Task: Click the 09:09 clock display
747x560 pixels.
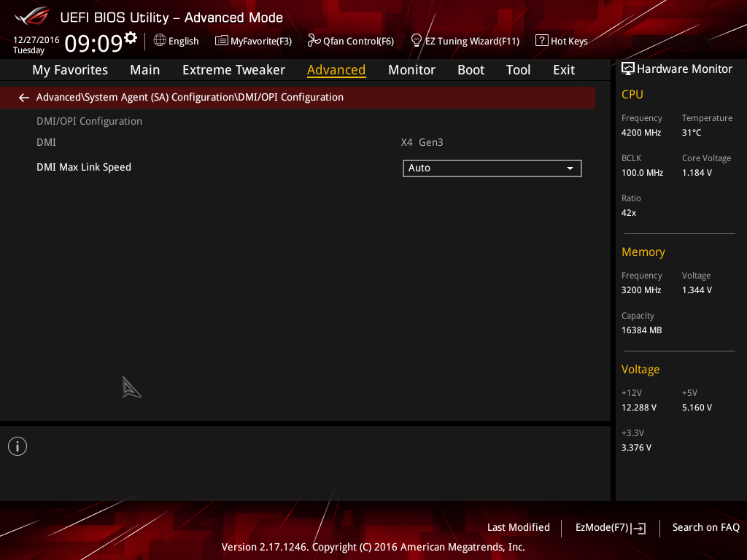Action: [93, 43]
